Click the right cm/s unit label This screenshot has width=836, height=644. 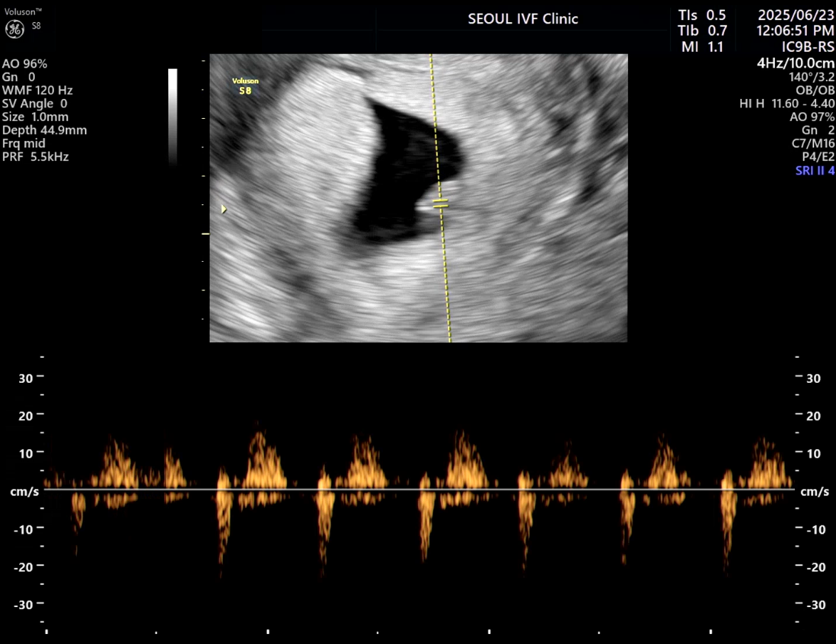coord(814,492)
